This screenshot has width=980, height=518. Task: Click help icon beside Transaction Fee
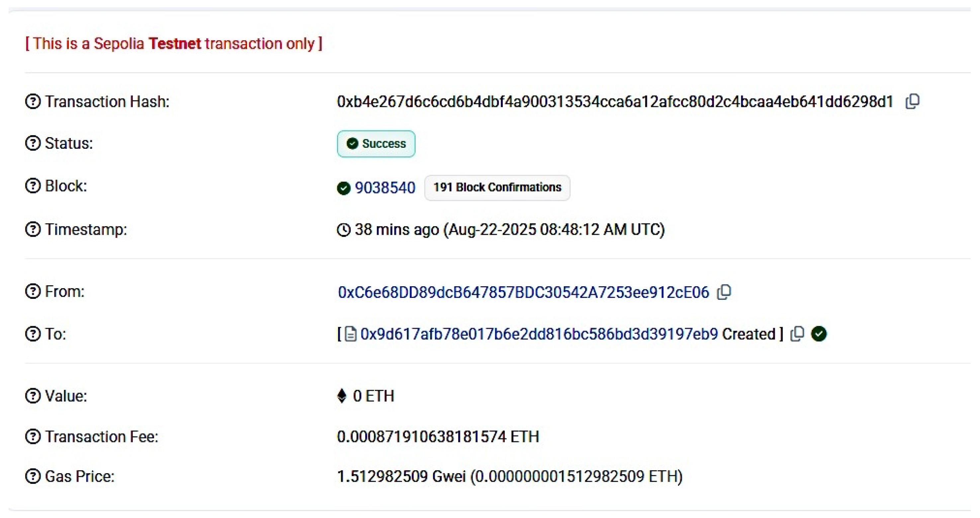33,436
